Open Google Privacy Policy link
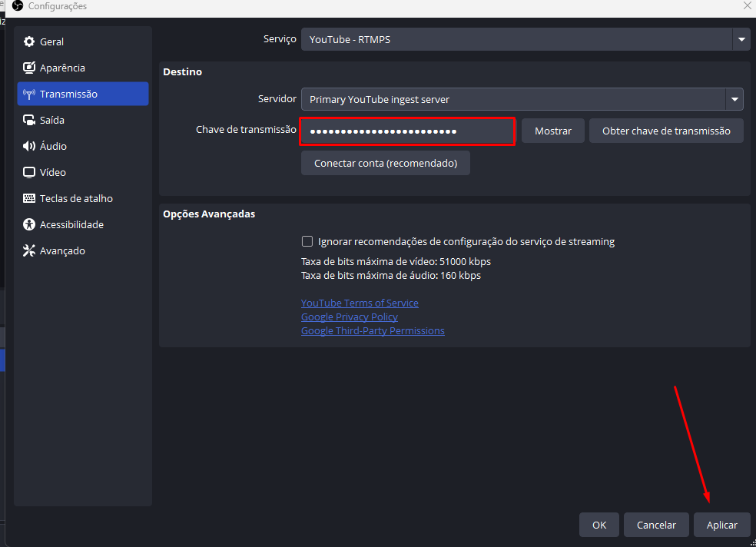Viewport: 756px width, 547px height. (x=350, y=317)
